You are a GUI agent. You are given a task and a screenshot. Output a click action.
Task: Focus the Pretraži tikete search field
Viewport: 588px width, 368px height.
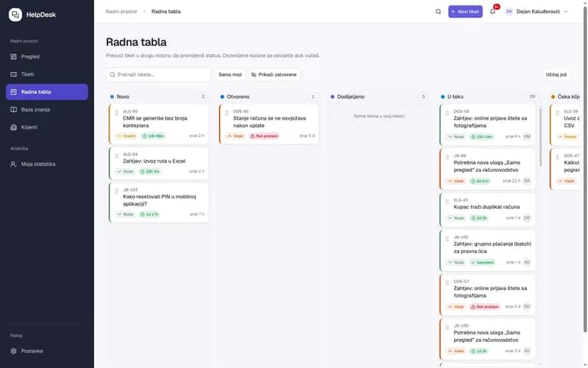click(158, 74)
